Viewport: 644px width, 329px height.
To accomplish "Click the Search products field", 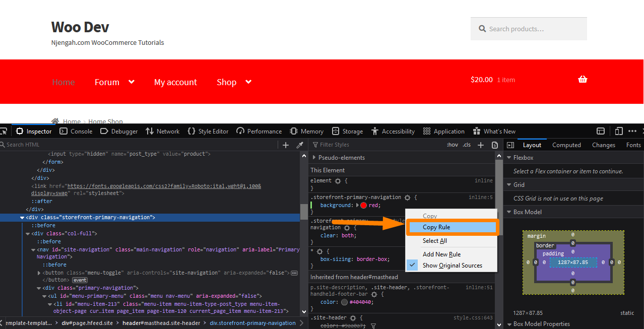I will [529, 29].
